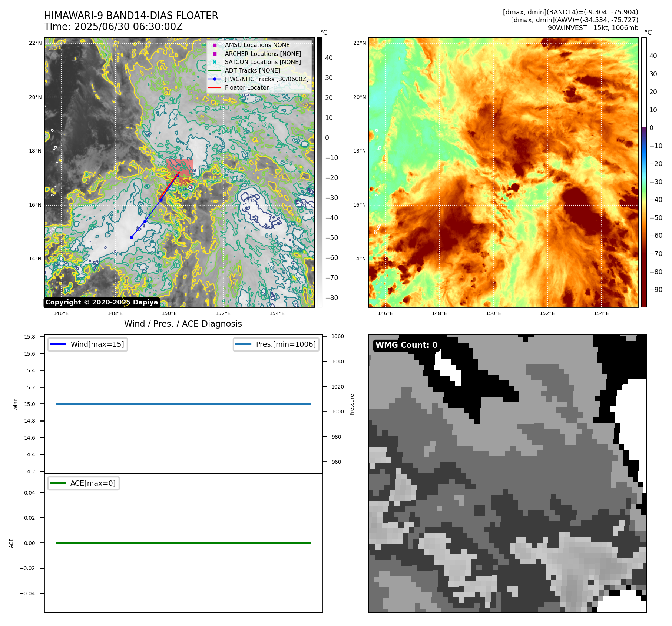
Task: Click the magenta ARCHER Locations legend marker
Action: click(x=215, y=54)
